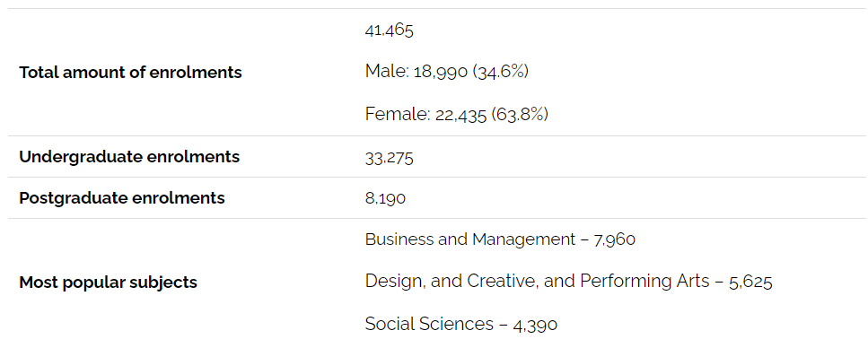Click the Male: 18,990 (34.6%) text
Image resolution: width=868 pixels, height=348 pixels.
pos(447,72)
